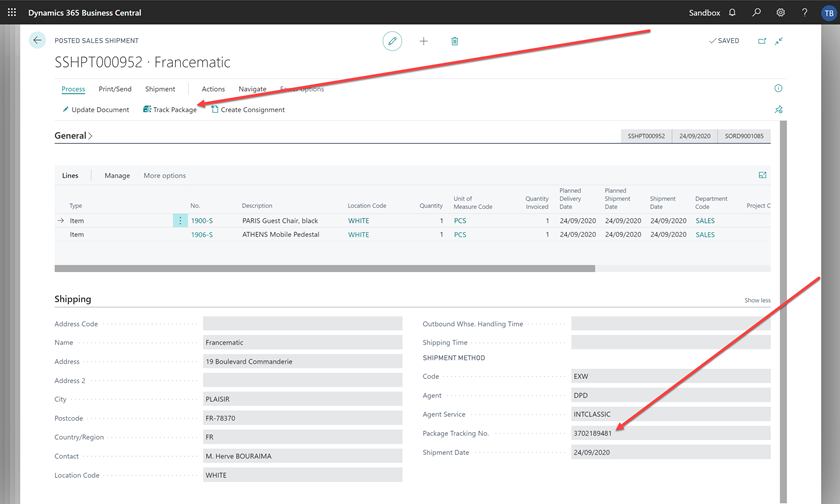Viewport: 840px width, 504px height.
Task: Go back with the arrow button
Action: coord(38,40)
